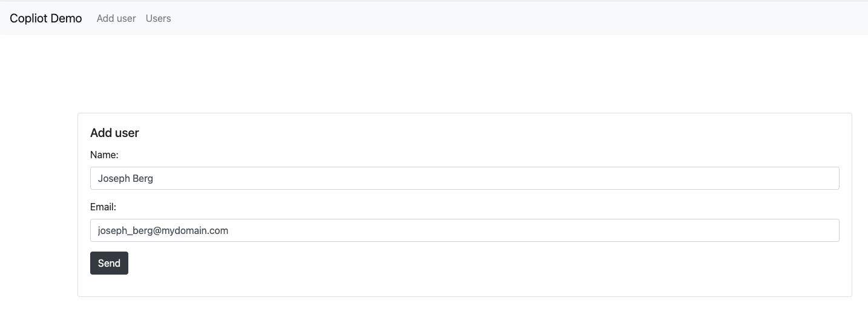
Task: Click empty navbar area right of Users
Action: (515, 18)
